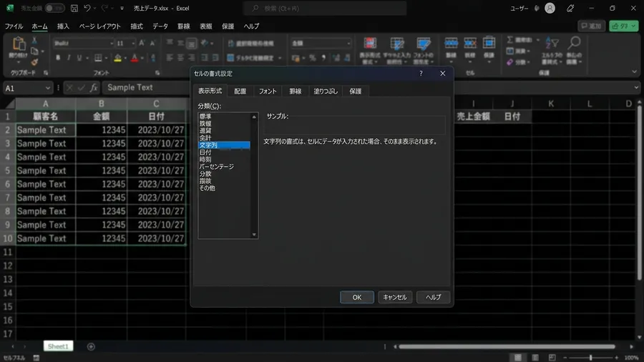Click the Format cells icon in the ribbon
The height and width of the screenshot is (362, 644).
[x=489, y=43]
